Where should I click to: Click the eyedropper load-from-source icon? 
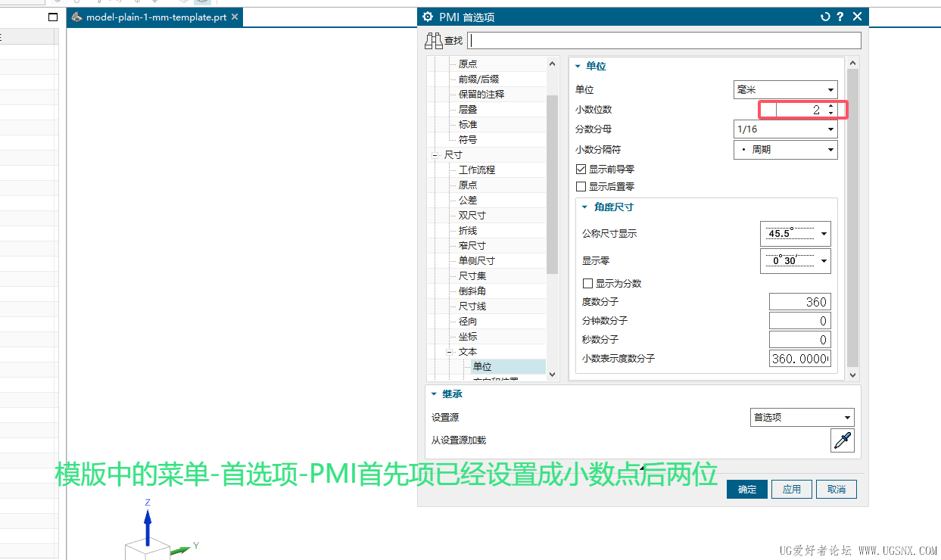(842, 440)
